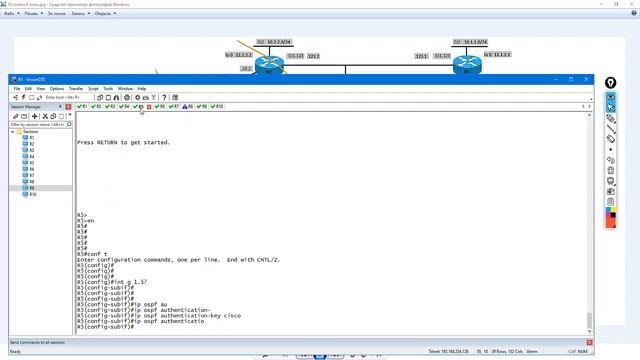
Task: Click the trash clear-all icon on annotation toolbar
Action: pos(611,170)
